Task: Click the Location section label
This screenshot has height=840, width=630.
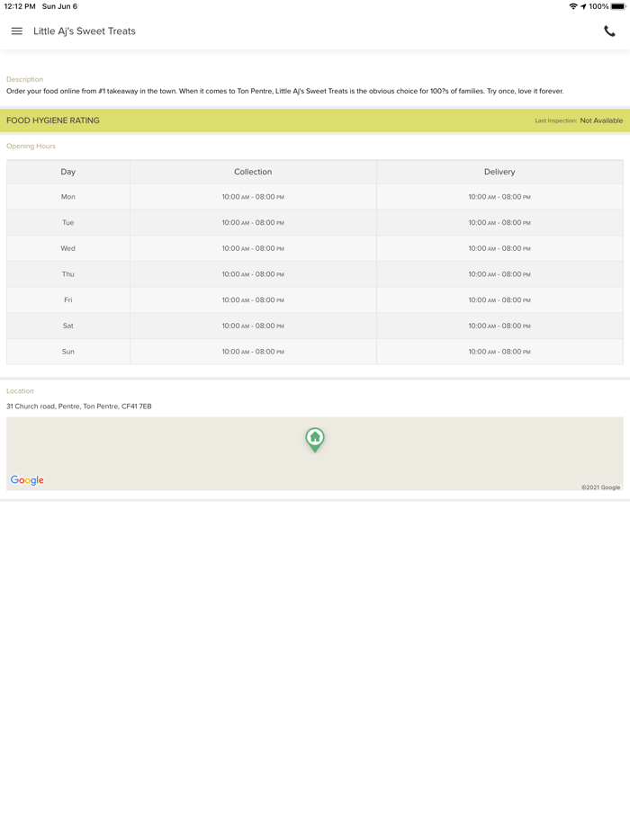Action: coord(20,391)
